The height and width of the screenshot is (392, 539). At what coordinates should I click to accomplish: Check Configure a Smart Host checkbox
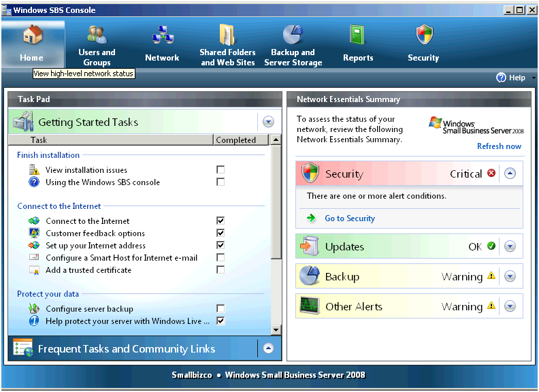[x=220, y=257]
